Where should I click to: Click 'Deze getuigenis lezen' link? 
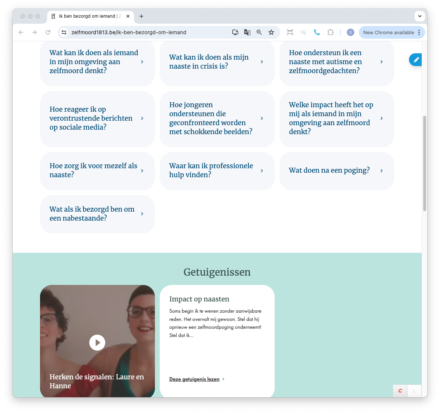click(x=194, y=379)
